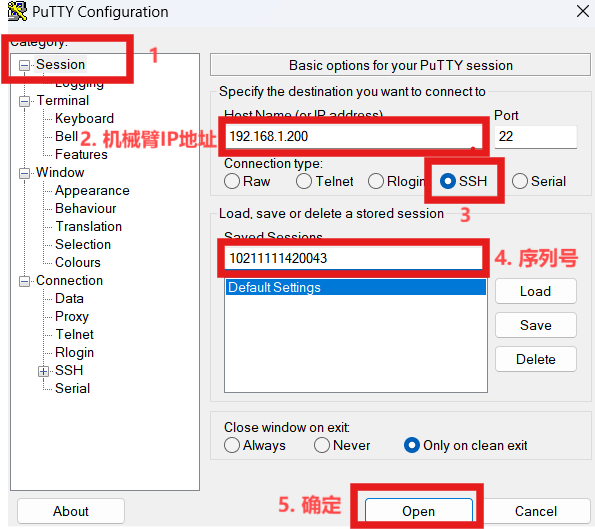Open the Bell settings category
Viewport: 595px width, 529px height.
coord(66,136)
